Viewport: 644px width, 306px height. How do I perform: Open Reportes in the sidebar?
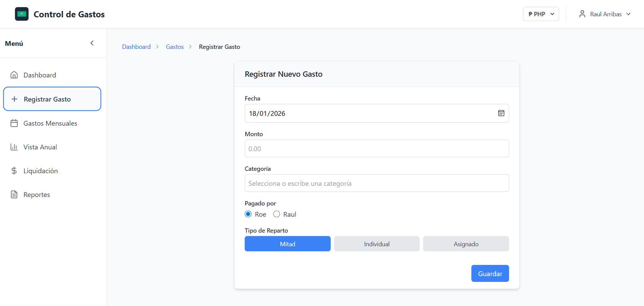coord(52,195)
